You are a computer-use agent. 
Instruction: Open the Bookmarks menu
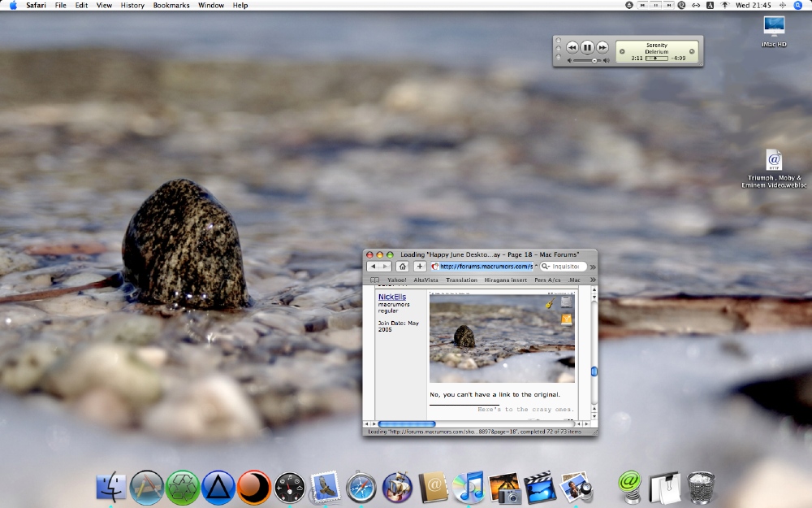[171, 5]
